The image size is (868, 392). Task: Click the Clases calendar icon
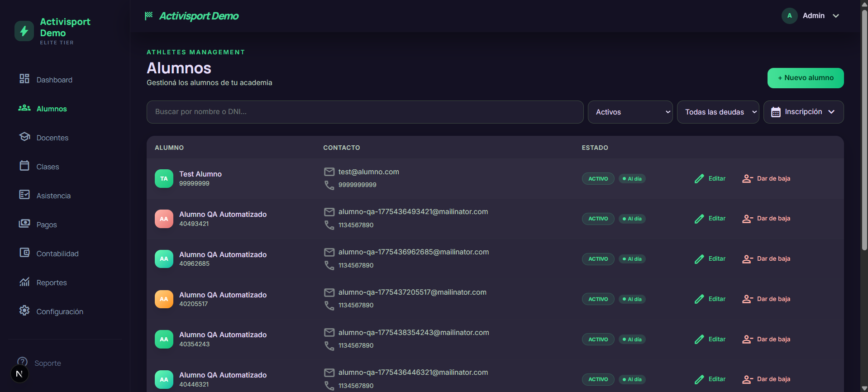point(24,166)
